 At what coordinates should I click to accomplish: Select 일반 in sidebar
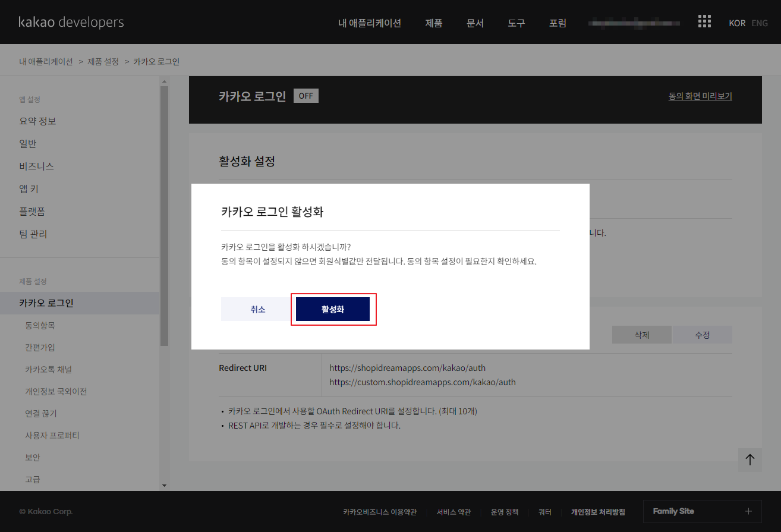coord(28,144)
